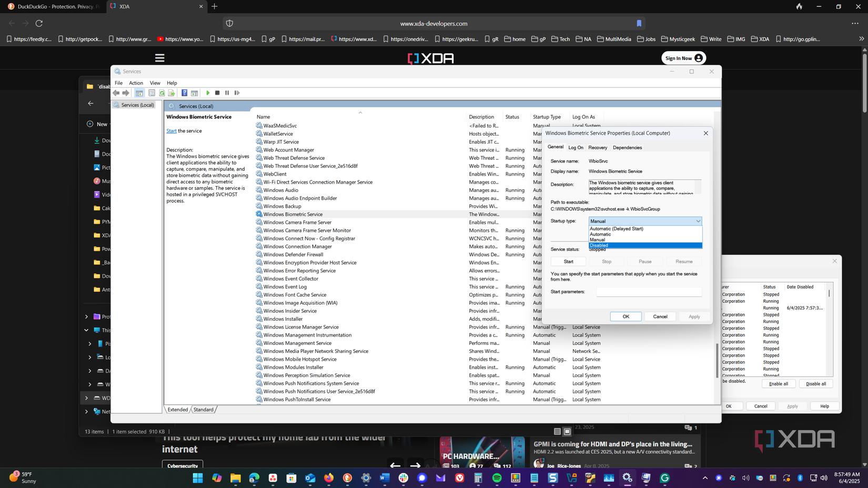
Task: Click the Pause Service toolbar icon
Action: (227, 93)
